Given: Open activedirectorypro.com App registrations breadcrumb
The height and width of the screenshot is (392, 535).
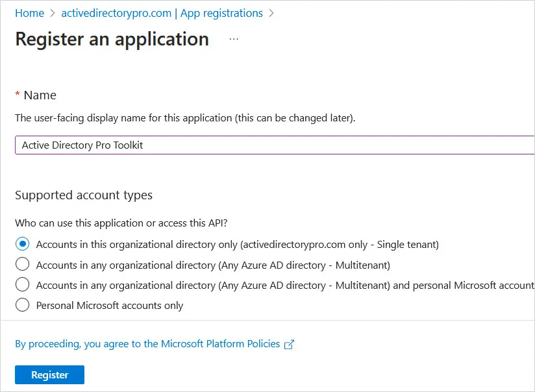Looking at the screenshot, I should click(162, 14).
